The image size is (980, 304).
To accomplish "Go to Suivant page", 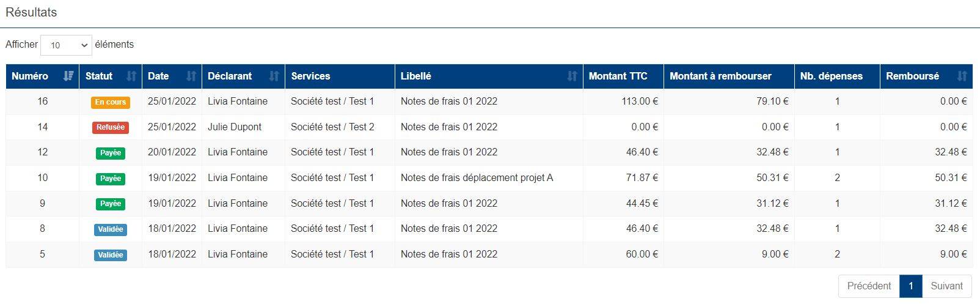I will coord(946,286).
